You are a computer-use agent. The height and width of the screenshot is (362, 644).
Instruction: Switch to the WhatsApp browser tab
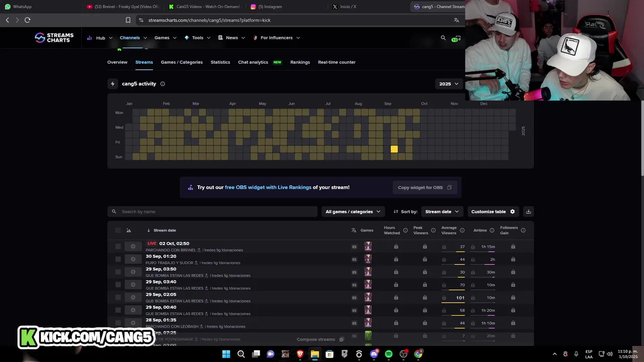pyautogui.click(x=40, y=7)
